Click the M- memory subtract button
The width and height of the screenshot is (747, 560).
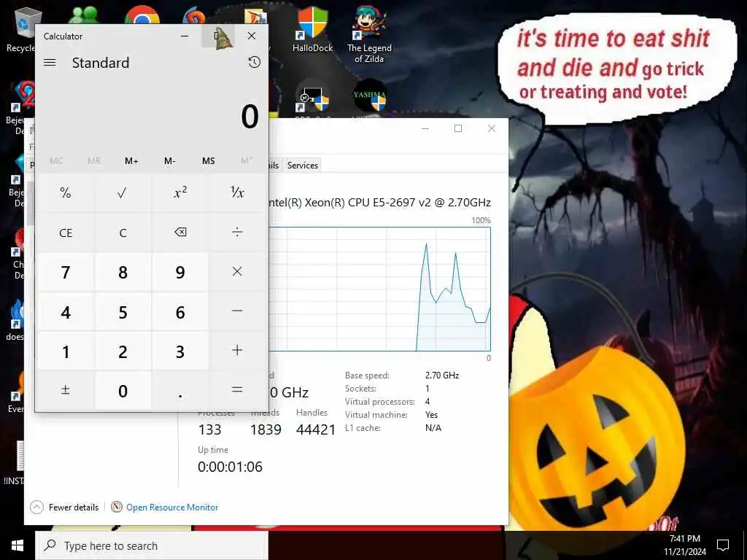tap(169, 161)
